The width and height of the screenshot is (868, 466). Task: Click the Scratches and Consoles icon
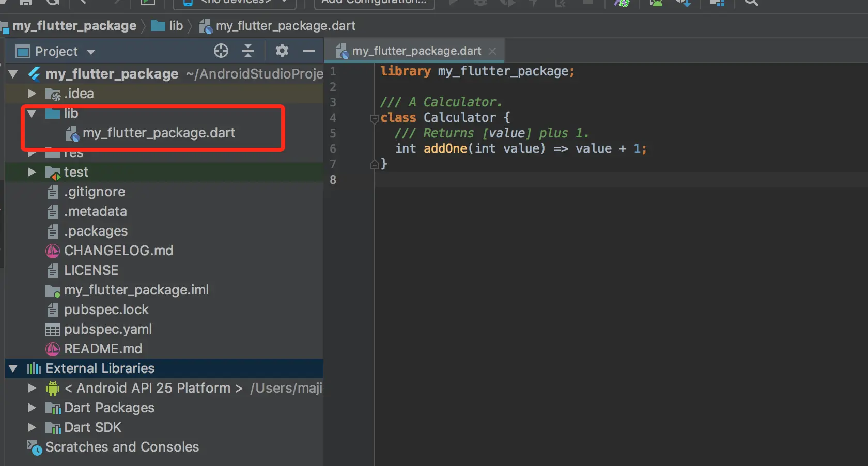click(35, 448)
